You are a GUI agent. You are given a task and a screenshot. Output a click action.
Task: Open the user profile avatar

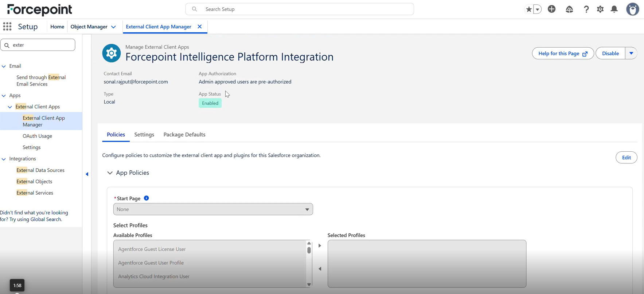[633, 9]
